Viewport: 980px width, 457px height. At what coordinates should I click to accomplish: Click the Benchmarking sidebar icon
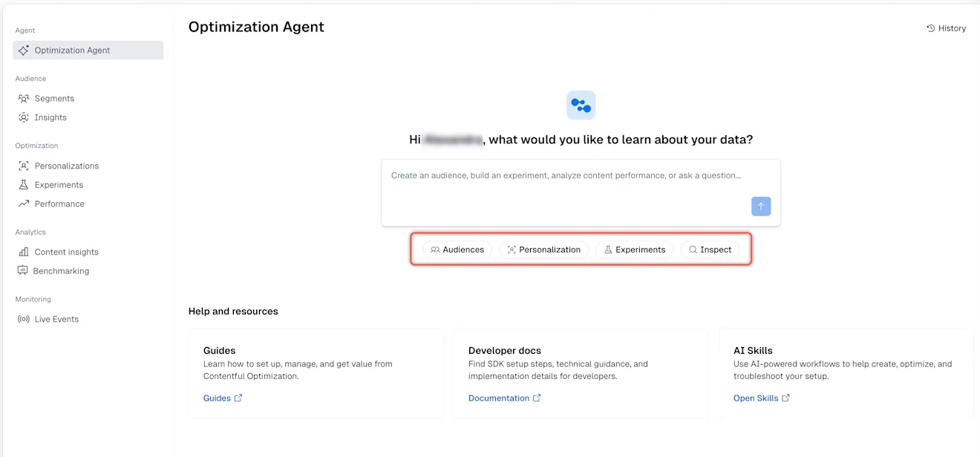click(23, 271)
